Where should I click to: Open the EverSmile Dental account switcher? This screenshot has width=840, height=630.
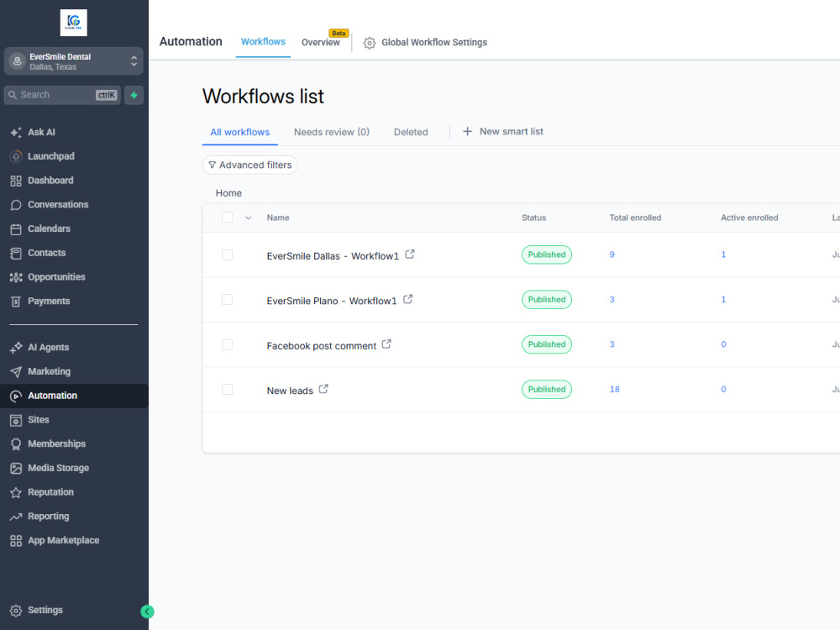(73, 61)
